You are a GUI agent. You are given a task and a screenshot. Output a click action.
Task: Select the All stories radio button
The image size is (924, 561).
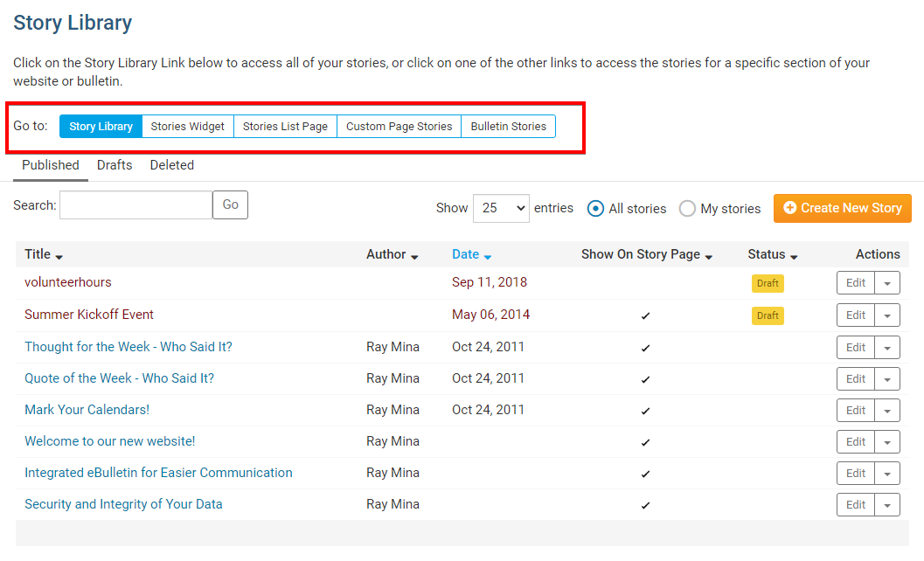[596, 209]
